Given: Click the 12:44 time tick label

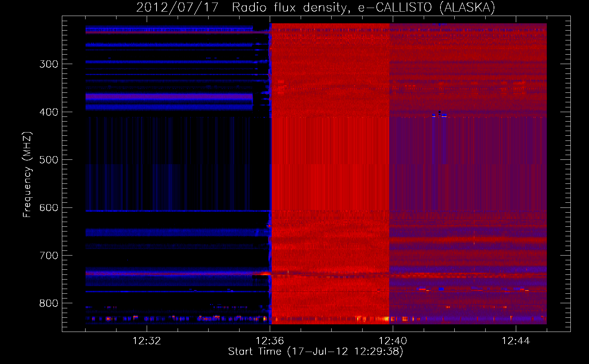Looking at the screenshot, I should coord(516,341).
